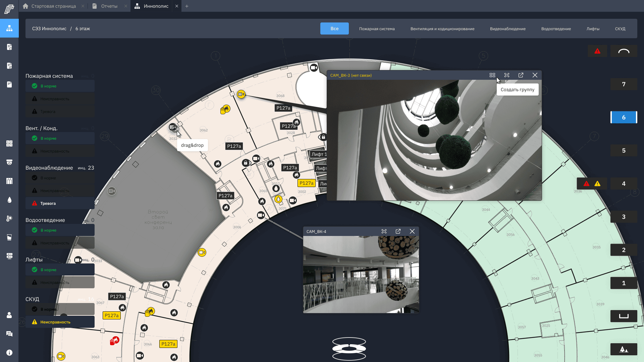Click fullscreen icon in CAM_BK-4 window
This screenshot has width=644, height=362.
[x=384, y=232]
